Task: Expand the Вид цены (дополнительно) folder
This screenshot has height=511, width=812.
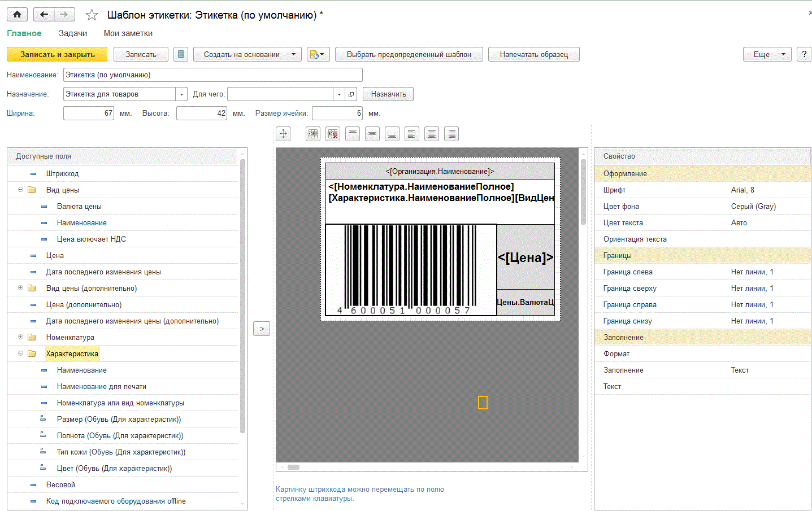Action: [20, 288]
